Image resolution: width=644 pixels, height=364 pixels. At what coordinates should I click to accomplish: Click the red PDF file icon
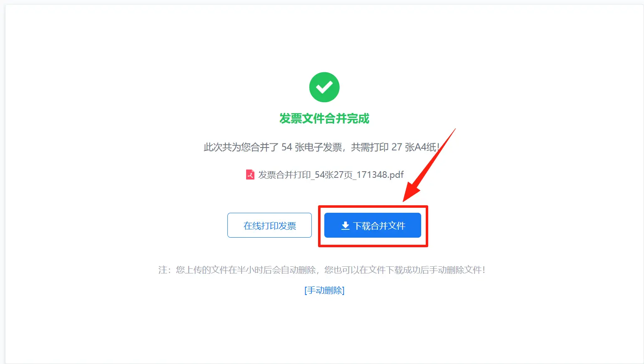250,175
